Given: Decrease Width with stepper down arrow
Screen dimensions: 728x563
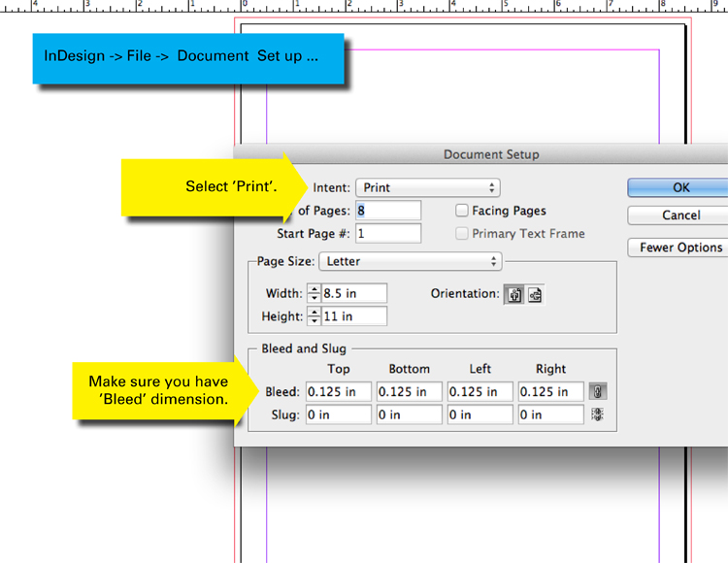Looking at the screenshot, I should (x=314, y=298).
